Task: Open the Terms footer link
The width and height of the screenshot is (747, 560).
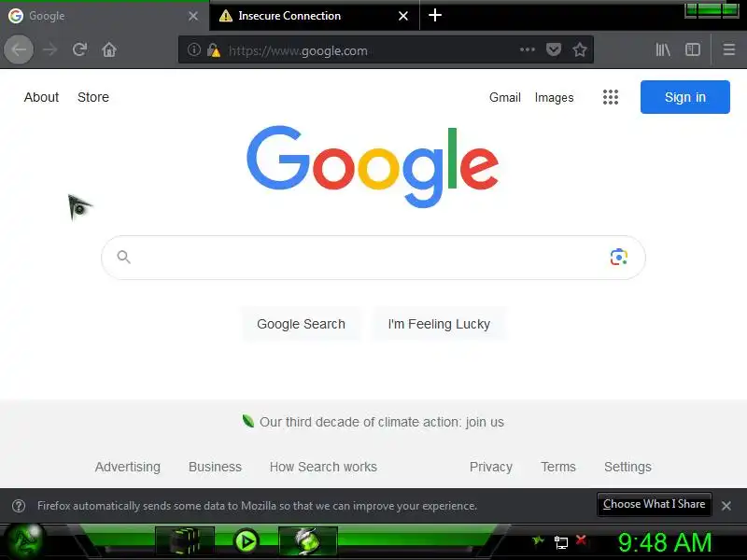Action: point(557,467)
